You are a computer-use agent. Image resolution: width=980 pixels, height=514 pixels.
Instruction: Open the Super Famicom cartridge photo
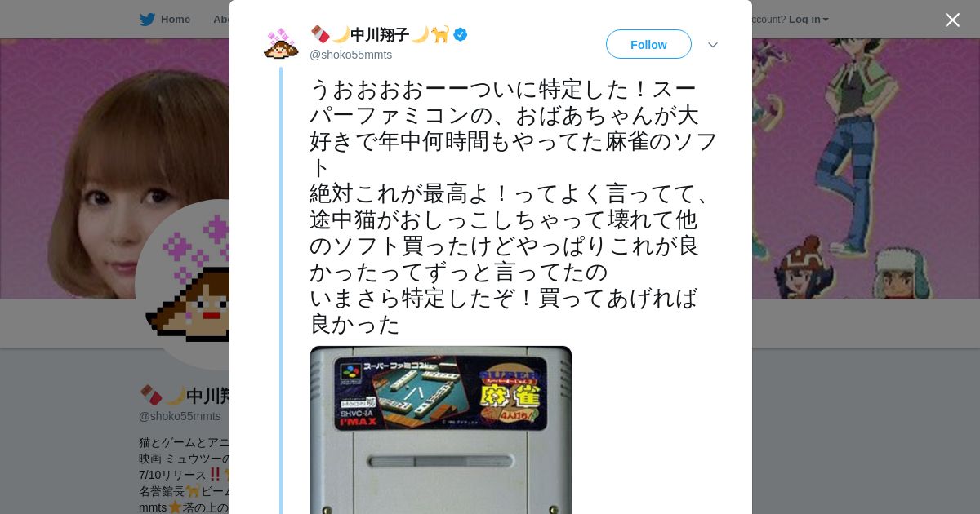[441, 430]
